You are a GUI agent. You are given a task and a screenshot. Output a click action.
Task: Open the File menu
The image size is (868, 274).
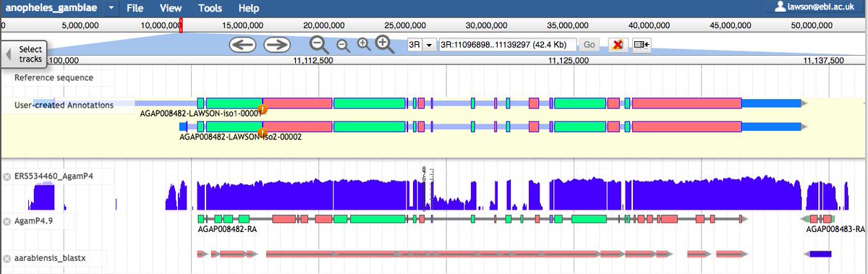tap(135, 9)
